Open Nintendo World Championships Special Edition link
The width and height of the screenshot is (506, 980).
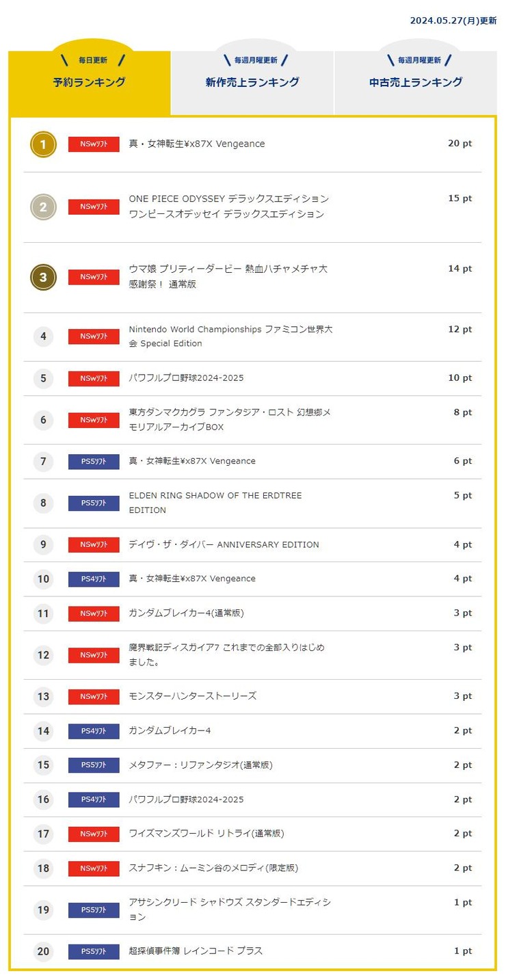[x=231, y=336]
